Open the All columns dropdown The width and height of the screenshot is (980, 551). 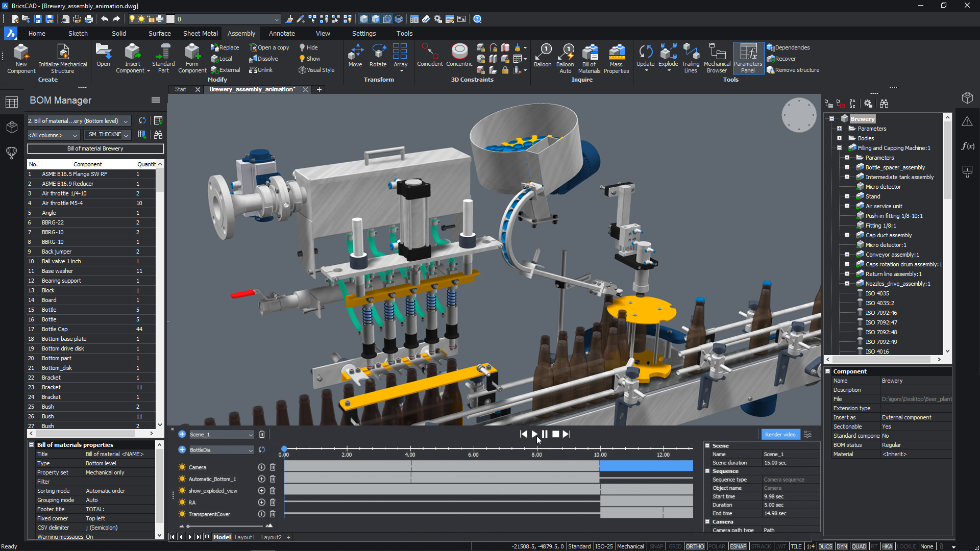(54, 135)
